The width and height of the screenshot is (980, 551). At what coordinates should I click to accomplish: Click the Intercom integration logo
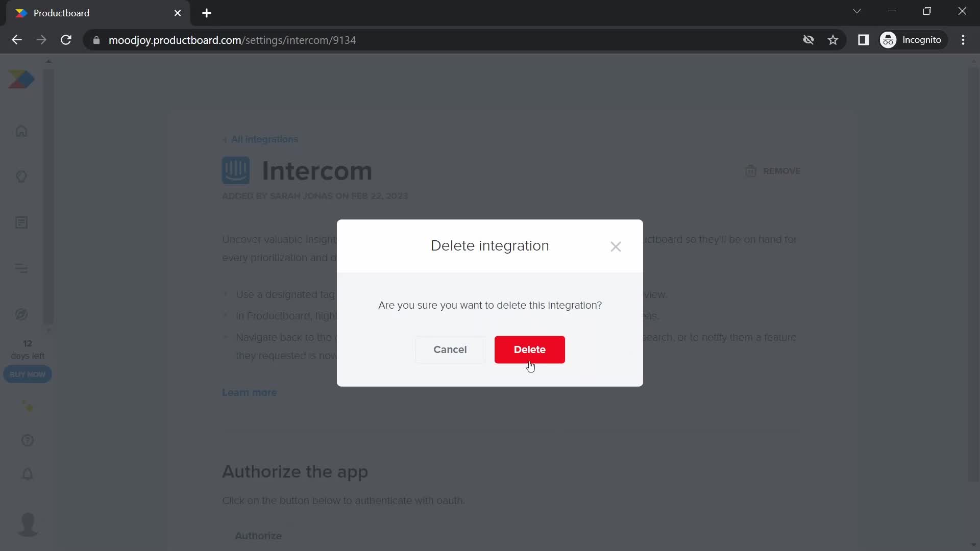(x=236, y=170)
